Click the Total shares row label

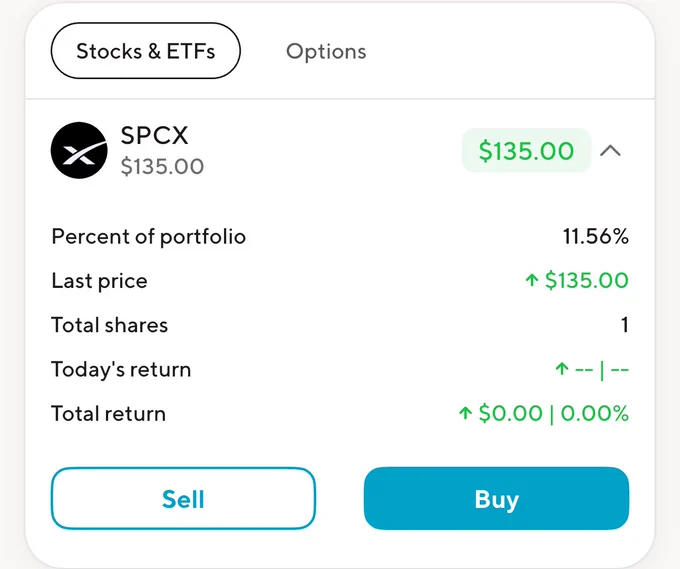click(110, 325)
